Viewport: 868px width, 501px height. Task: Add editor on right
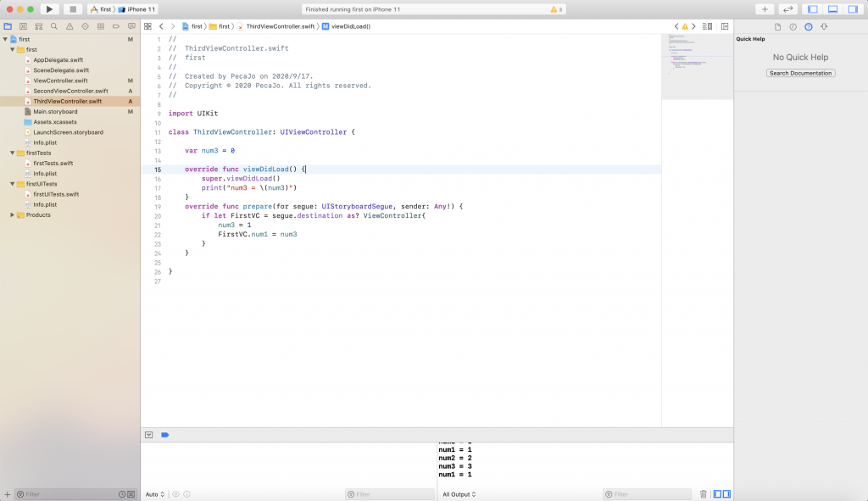click(x=725, y=26)
